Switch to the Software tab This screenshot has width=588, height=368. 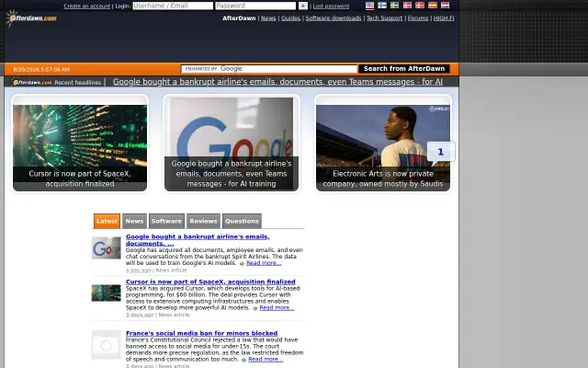[x=166, y=221]
